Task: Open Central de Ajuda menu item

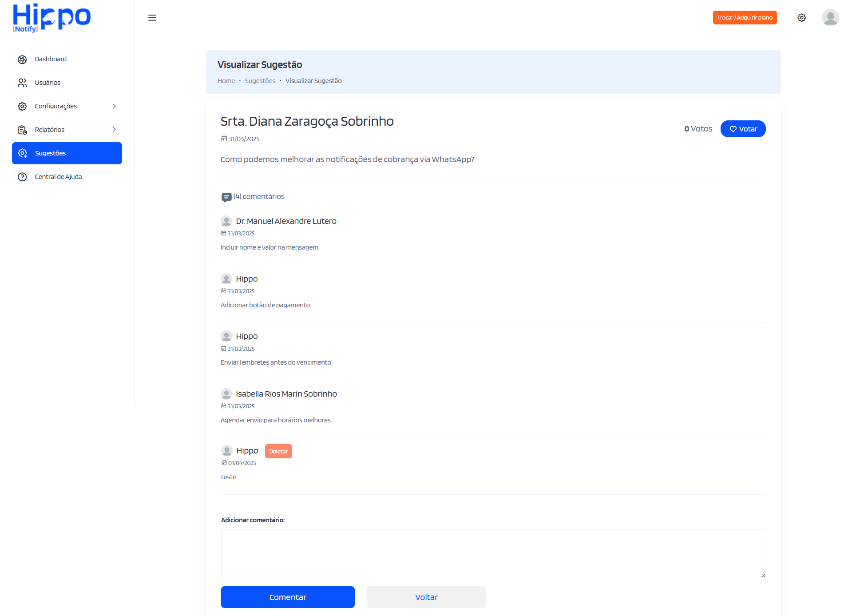Action: pos(58,177)
